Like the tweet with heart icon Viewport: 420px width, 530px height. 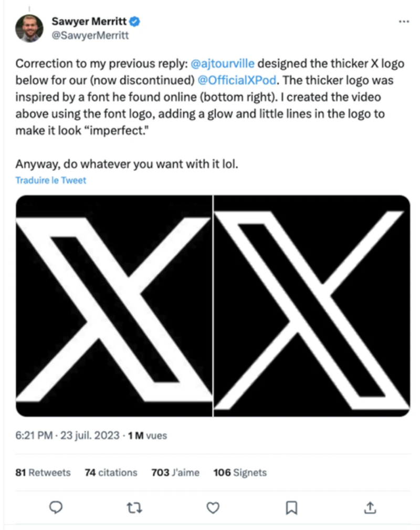pos(213,507)
